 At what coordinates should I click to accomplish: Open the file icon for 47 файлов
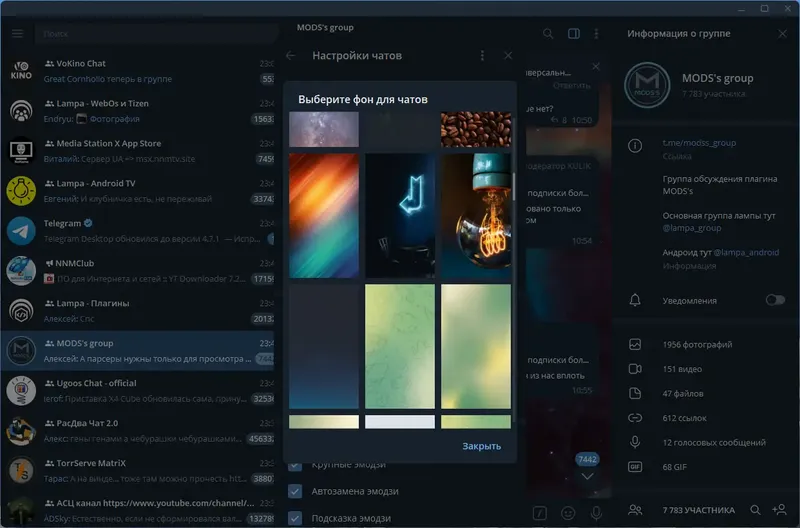[x=635, y=393]
